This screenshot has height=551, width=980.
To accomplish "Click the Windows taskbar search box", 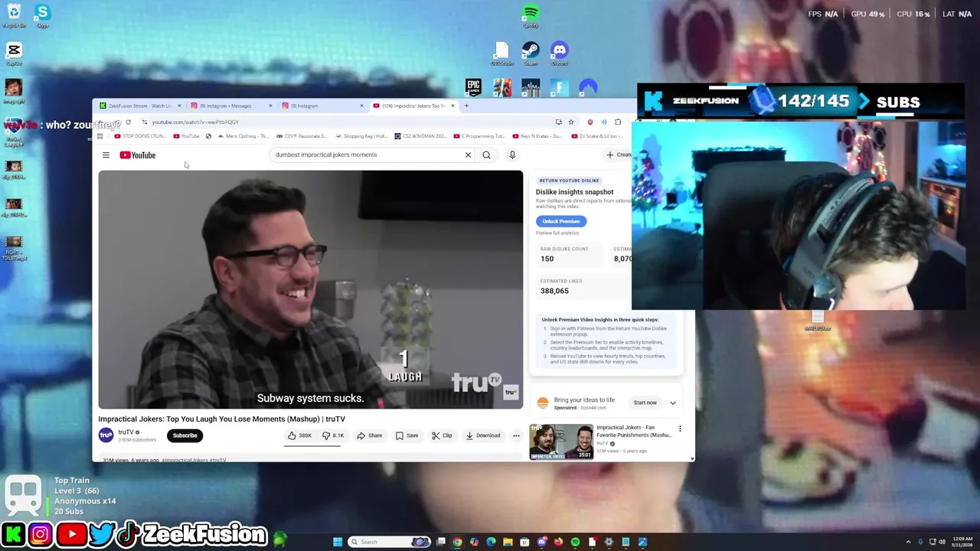I will (390, 542).
